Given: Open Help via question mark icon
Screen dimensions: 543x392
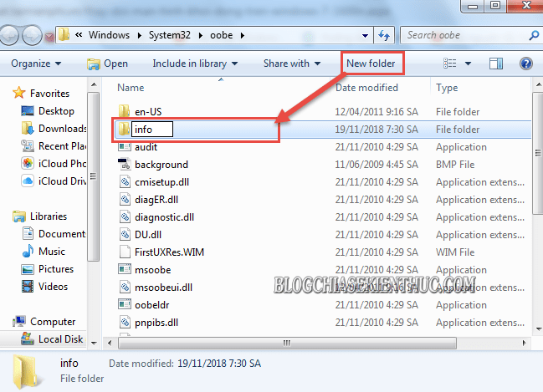Looking at the screenshot, I should 525,64.
